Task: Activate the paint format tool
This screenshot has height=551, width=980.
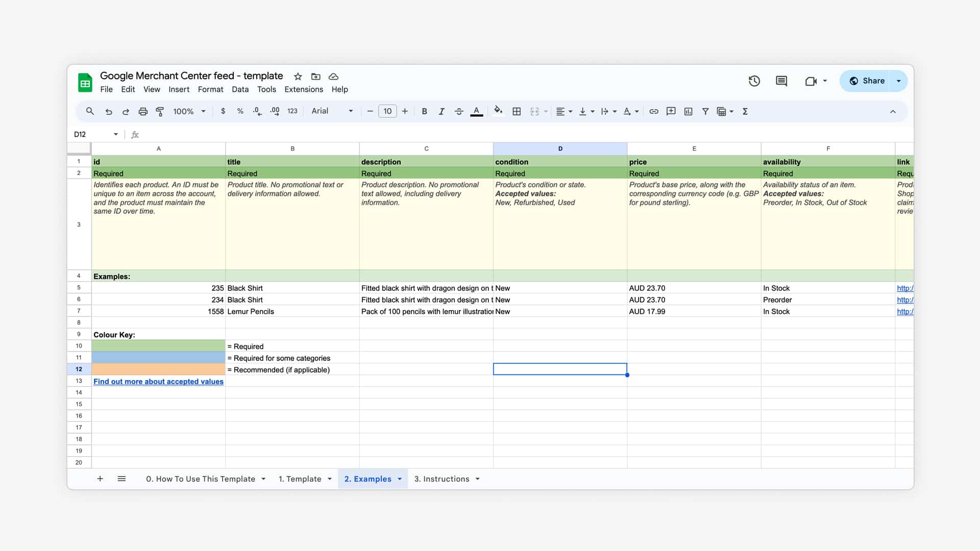Action: click(x=160, y=111)
